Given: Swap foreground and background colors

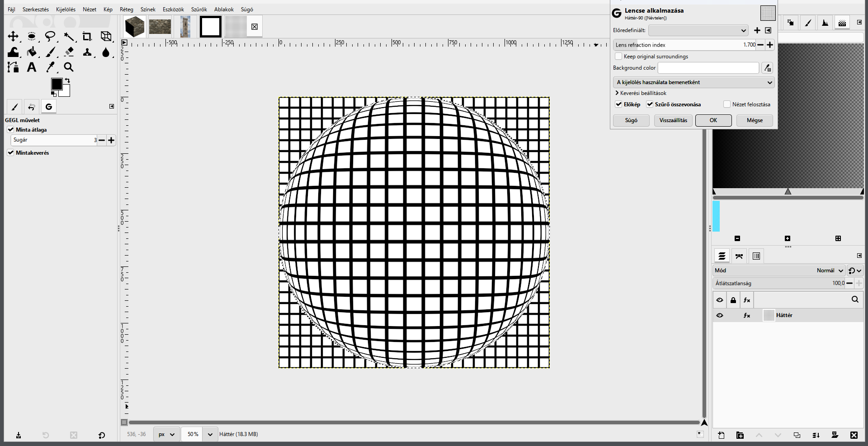Looking at the screenshot, I should click(67, 81).
